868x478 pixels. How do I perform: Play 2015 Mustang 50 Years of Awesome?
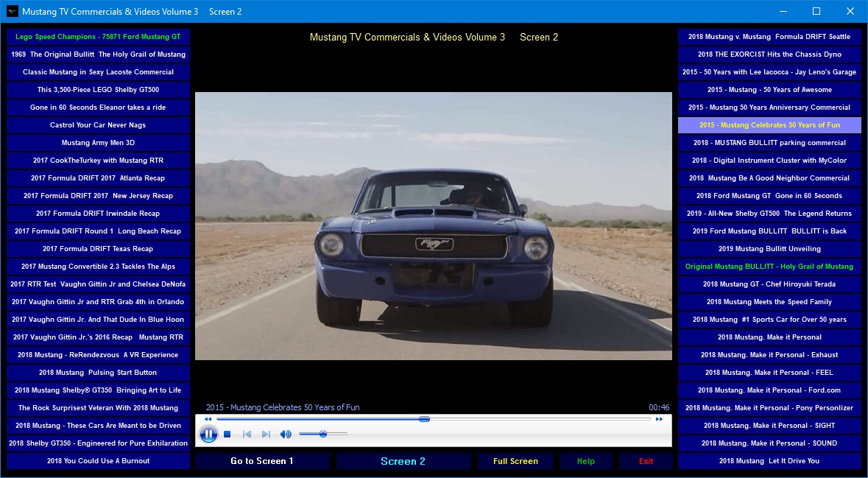[769, 90]
